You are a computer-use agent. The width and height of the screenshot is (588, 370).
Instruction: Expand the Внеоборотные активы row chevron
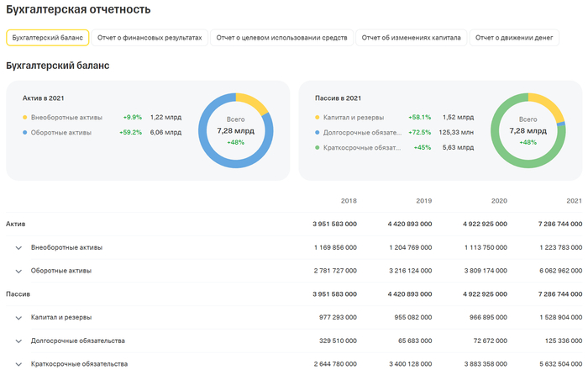[18, 248]
